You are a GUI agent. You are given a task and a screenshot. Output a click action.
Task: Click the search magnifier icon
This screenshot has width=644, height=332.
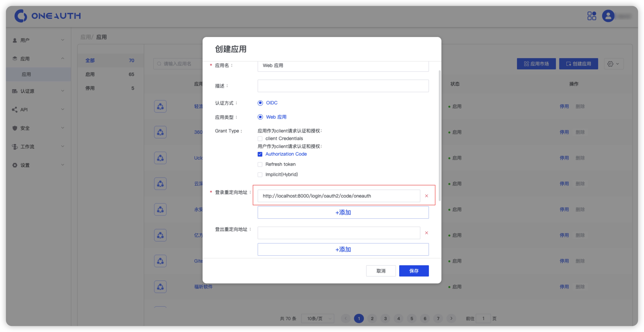(159, 64)
